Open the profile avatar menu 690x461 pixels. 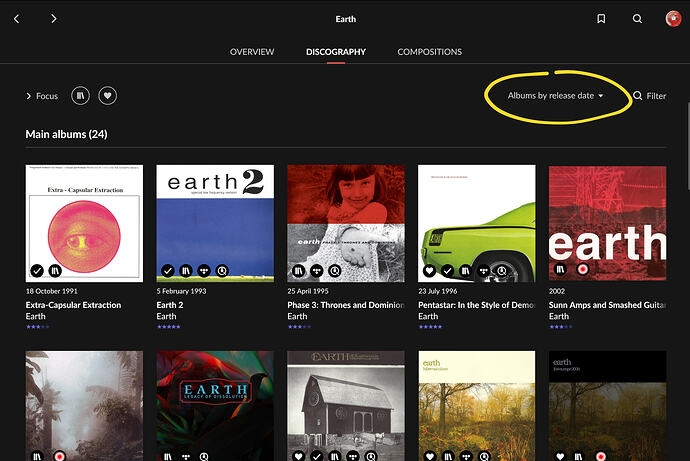click(x=673, y=18)
